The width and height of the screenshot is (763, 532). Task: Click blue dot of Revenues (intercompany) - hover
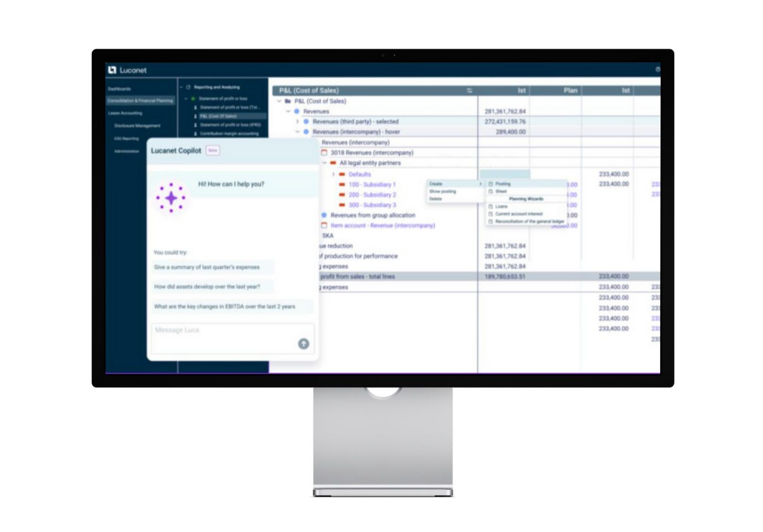(x=306, y=131)
